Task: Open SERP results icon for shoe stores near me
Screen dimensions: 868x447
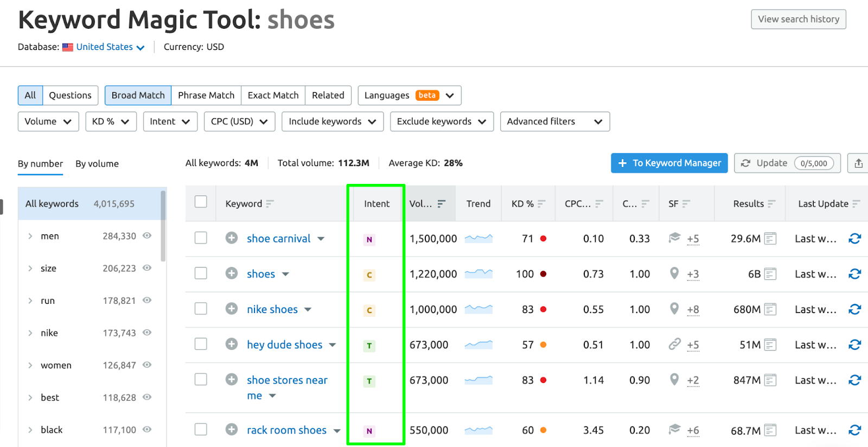Action: point(770,380)
